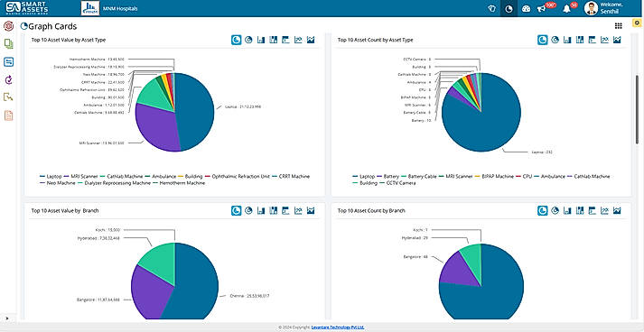Click the 'Chennai : 25,53,98,117' data label
This screenshot has width=644, height=332.
(249, 296)
